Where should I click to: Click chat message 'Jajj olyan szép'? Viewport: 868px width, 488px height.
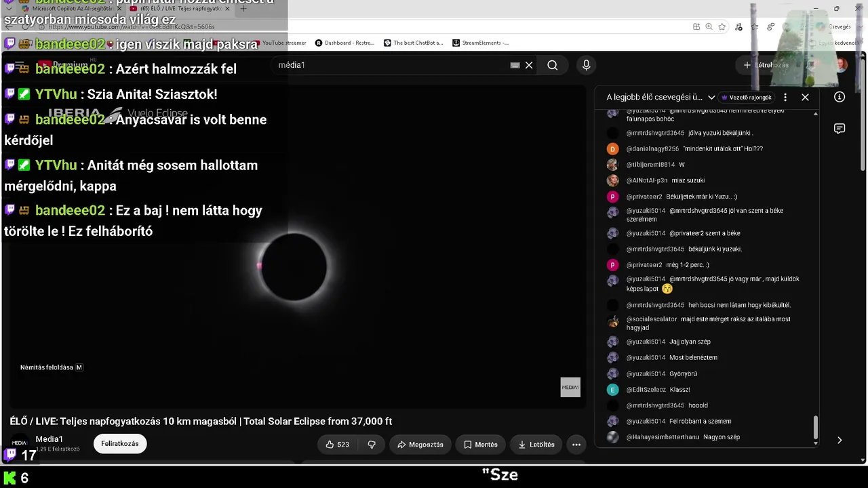pyautogui.click(x=690, y=342)
